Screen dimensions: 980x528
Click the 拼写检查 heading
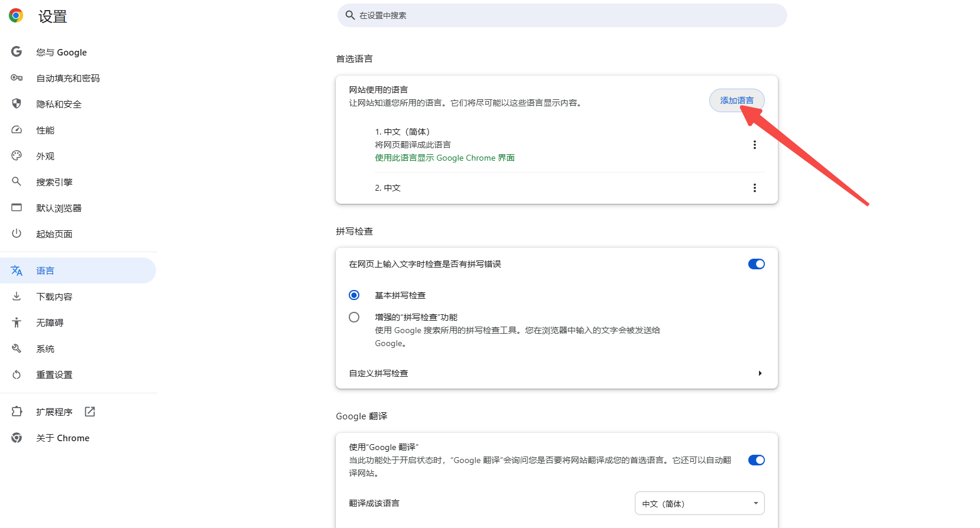354,231
